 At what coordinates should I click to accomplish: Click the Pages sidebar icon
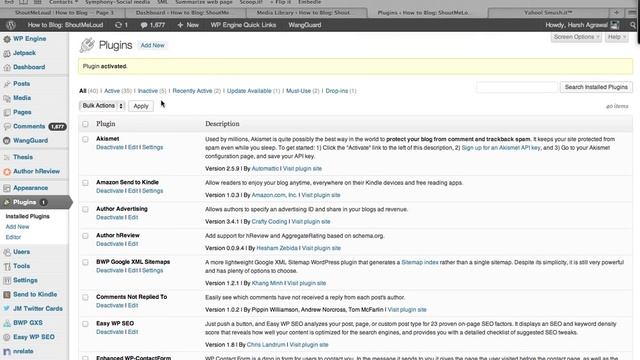pos(7,112)
